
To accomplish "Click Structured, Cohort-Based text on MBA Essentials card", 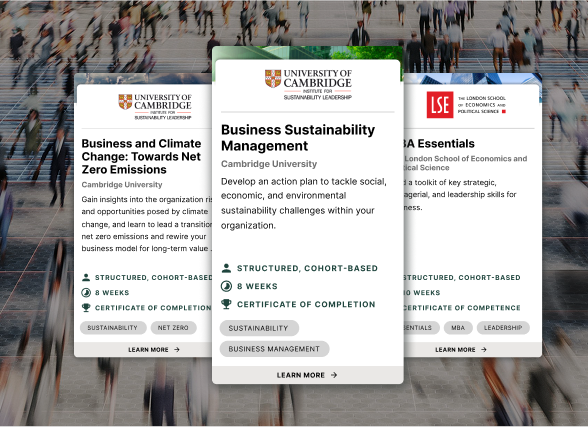I will tap(462, 277).
